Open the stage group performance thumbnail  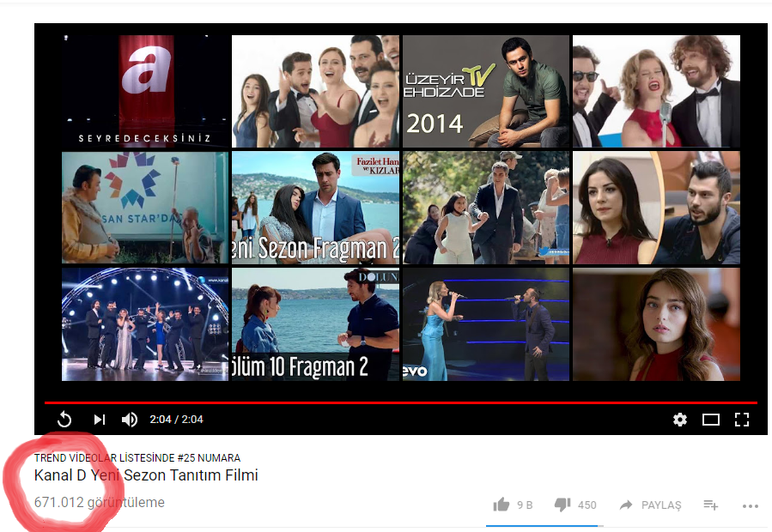point(145,324)
